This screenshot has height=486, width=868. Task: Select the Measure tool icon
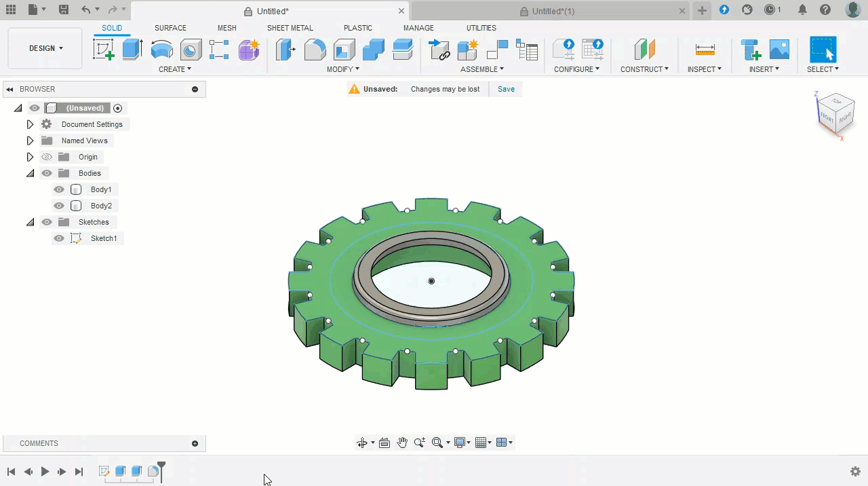[705, 50]
